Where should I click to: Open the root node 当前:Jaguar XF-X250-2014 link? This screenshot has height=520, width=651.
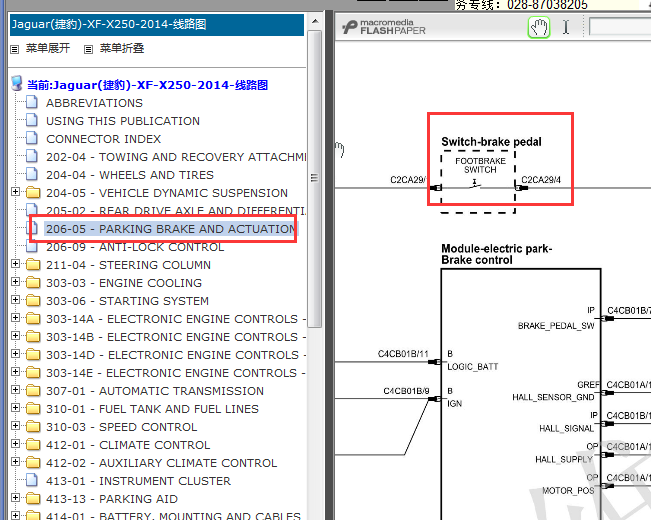pyautogui.click(x=147, y=85)
